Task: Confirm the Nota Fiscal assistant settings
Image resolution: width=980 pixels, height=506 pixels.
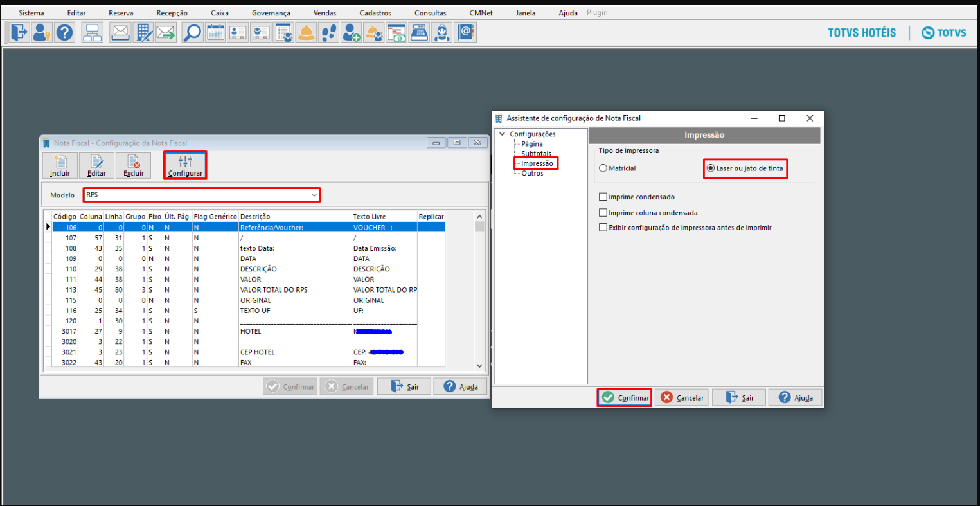Action: point(625,397)
